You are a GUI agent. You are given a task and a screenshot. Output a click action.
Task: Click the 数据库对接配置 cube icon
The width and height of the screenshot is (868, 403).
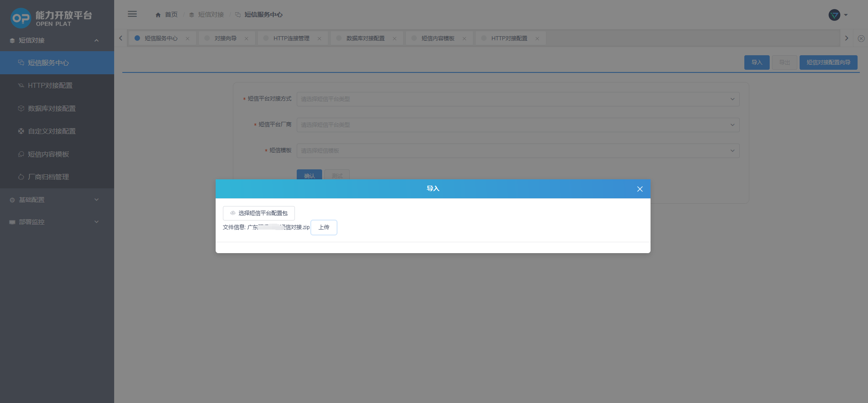[21, 109]
